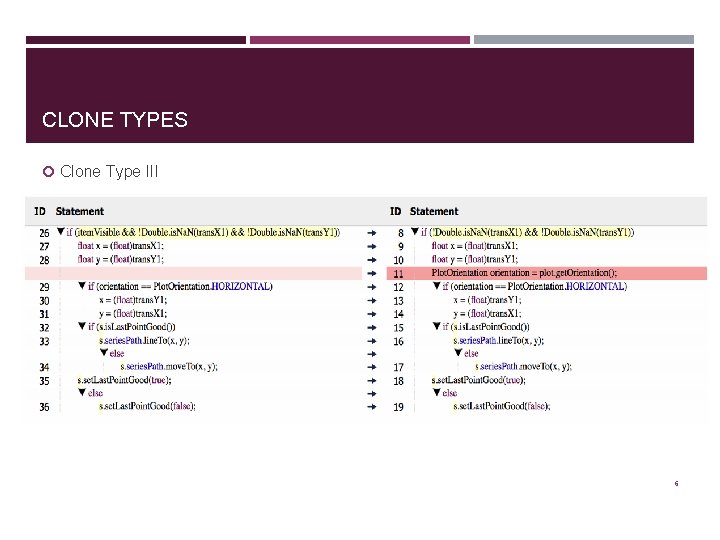Select row 13 'x = (float)transY1;'
720x540 pixels.
(487, 300)
